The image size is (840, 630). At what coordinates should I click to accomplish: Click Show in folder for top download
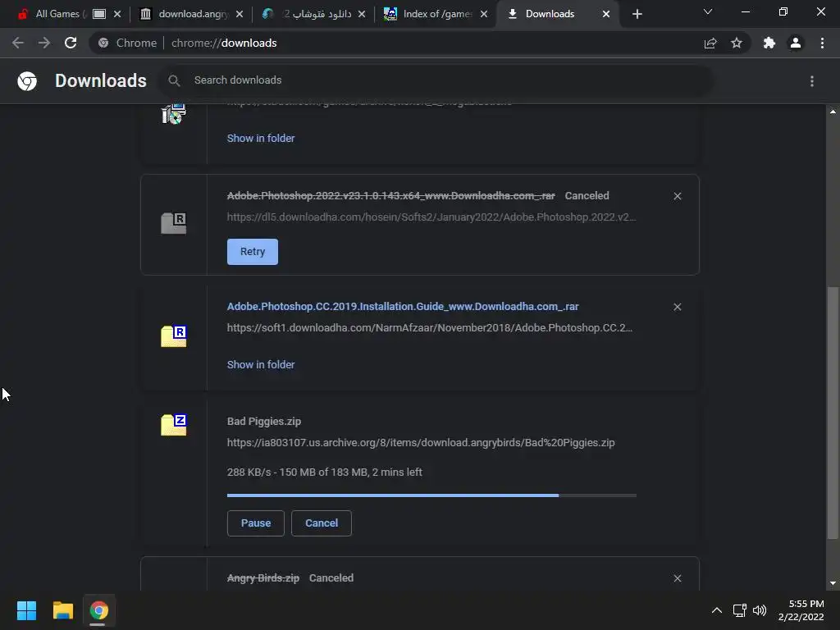point(260,138)
